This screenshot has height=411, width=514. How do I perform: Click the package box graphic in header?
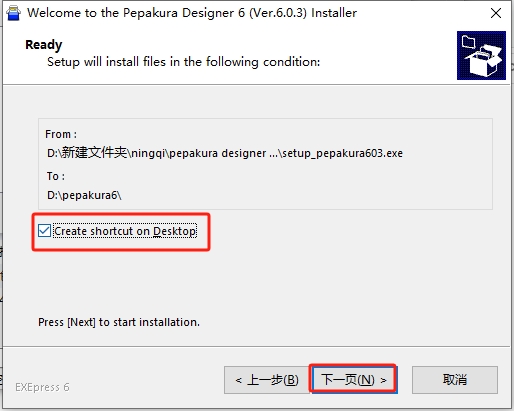click(481, 55)
